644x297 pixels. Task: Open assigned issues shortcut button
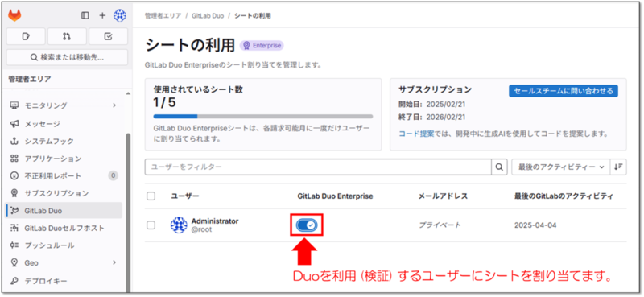coord(26,36)
